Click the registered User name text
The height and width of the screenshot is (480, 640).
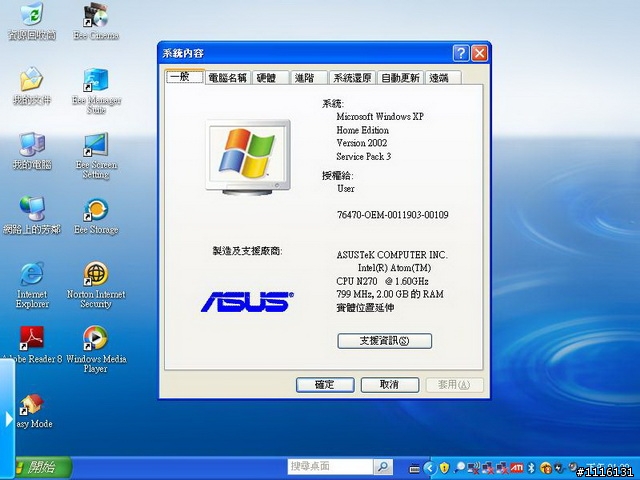pyautogui.click(x=346, y=189)
